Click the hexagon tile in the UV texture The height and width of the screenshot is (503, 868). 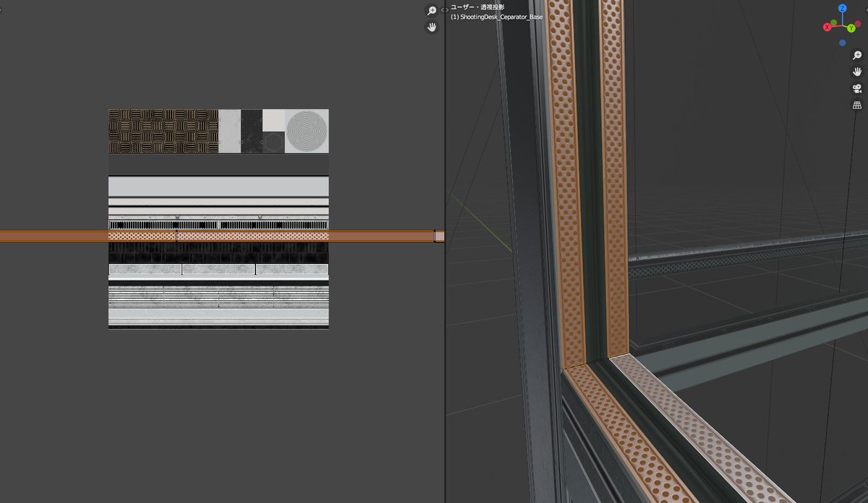coord(273,142)
